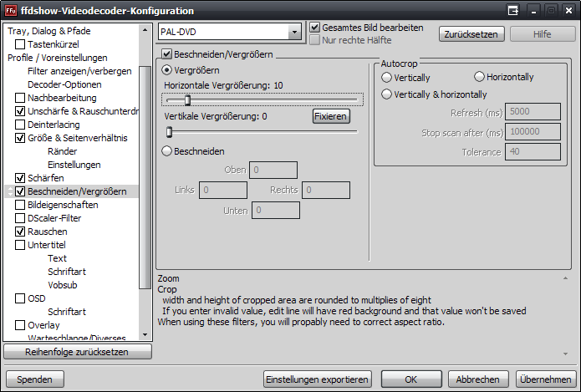Choose Autocrop Horizontally option
The image size is (581, 392).
click(x=479, y=77)
